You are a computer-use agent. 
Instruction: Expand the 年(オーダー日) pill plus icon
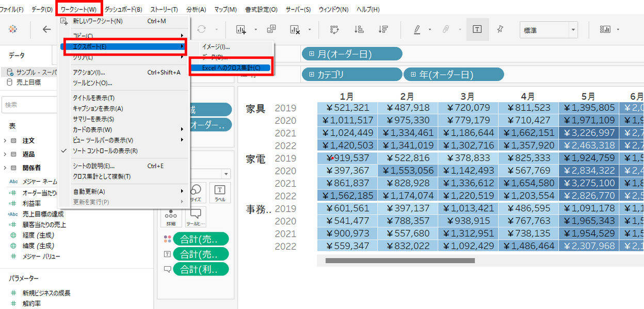coord(414,75)
